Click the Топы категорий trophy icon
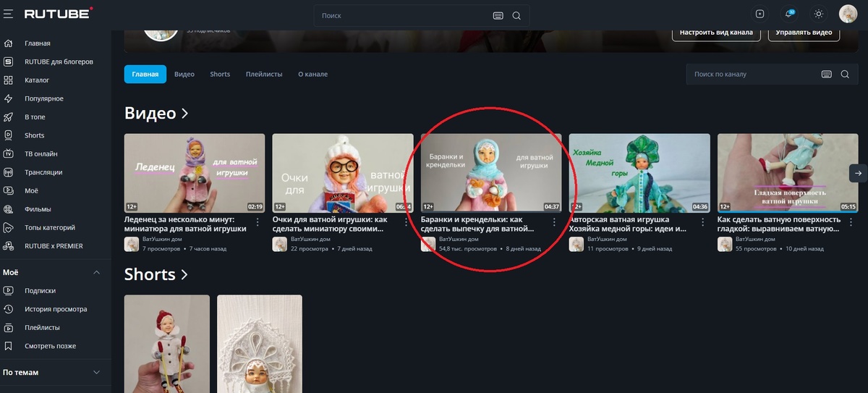 9,227
